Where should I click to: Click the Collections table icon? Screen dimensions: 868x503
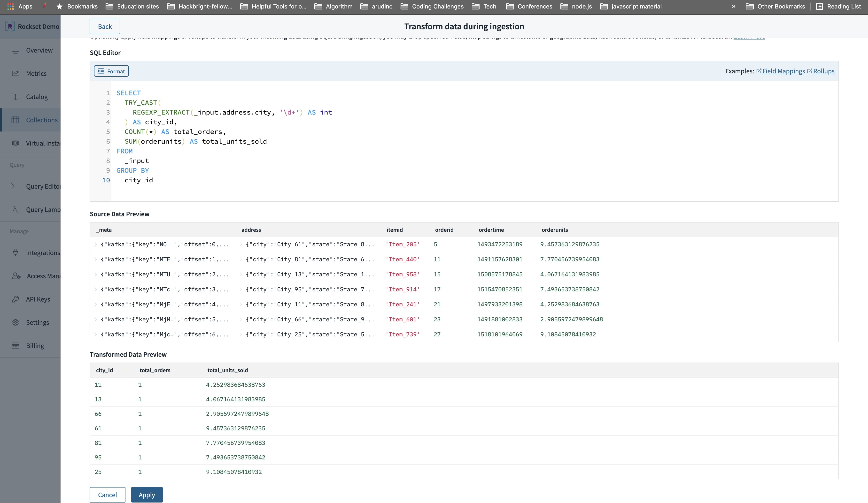pyautogui.click(x=15, y=120)
